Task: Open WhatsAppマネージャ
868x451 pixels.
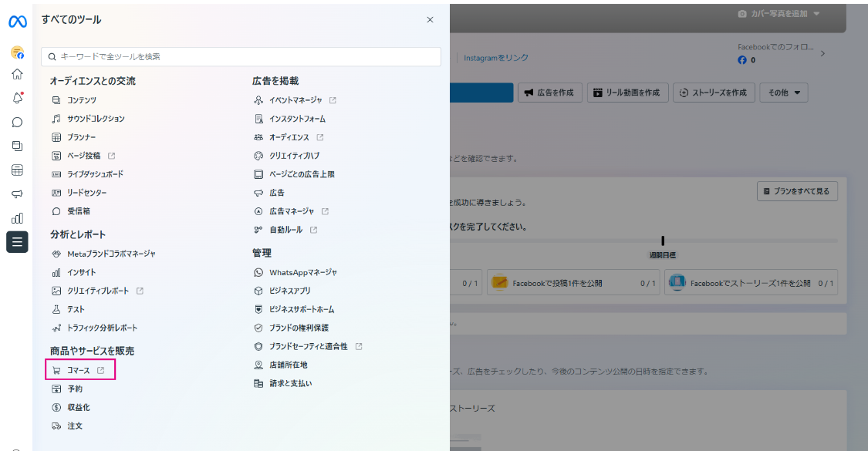Action: point(295,272)
